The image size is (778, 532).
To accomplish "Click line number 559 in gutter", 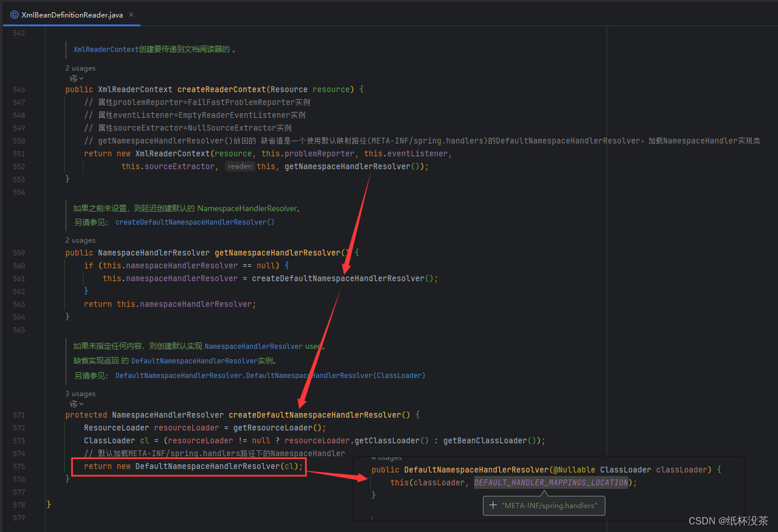I will (19, 253).
